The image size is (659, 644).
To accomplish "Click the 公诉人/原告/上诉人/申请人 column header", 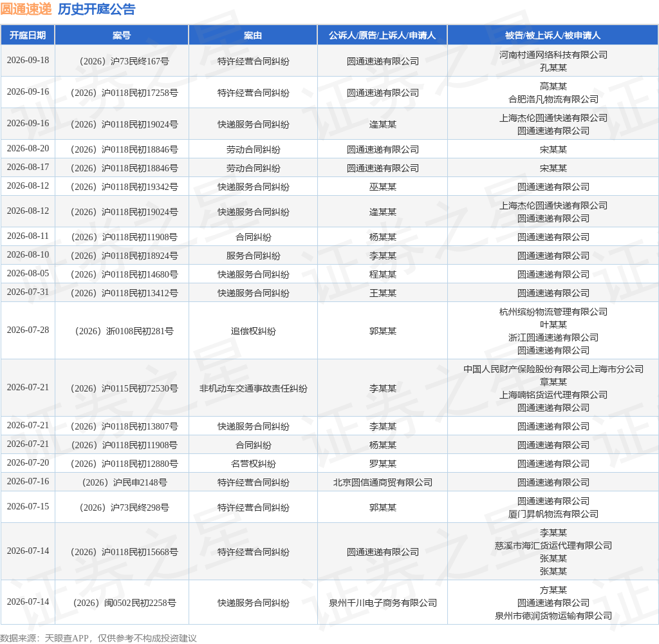I will (x=382, y=35).
